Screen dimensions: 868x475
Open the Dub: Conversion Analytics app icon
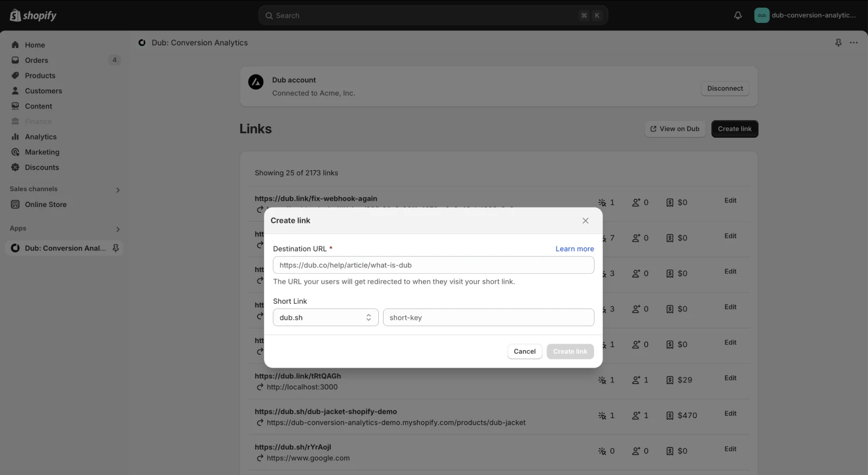tap(16, 248)
